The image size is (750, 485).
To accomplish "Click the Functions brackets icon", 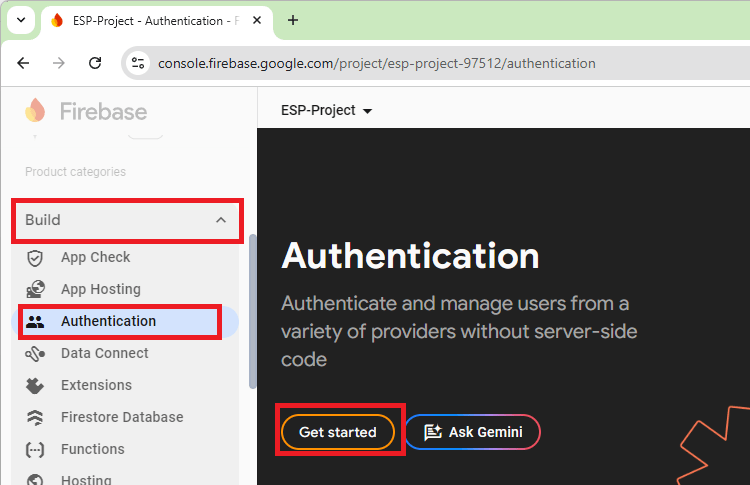I will click(x=36, y=449).
